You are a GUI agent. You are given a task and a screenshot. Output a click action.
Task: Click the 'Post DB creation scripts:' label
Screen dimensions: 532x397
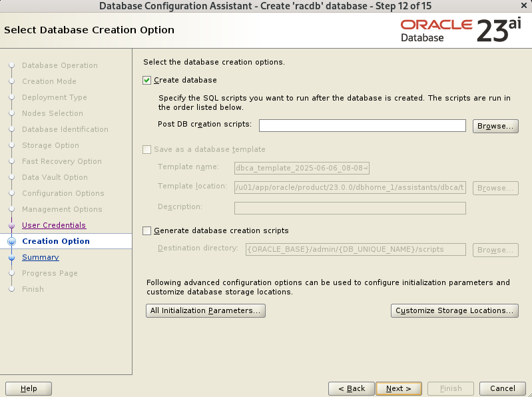204,124
